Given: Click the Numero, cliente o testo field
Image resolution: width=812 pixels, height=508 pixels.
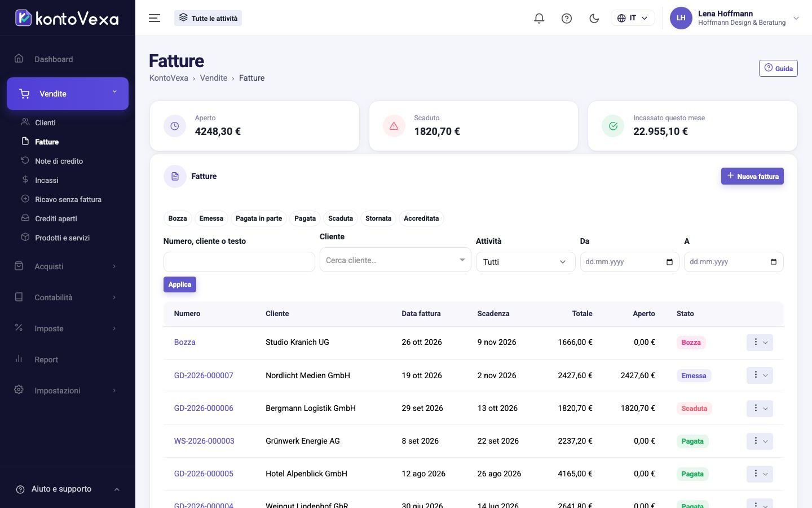Looking at the screenshot, I should click(x=239, y=262).
